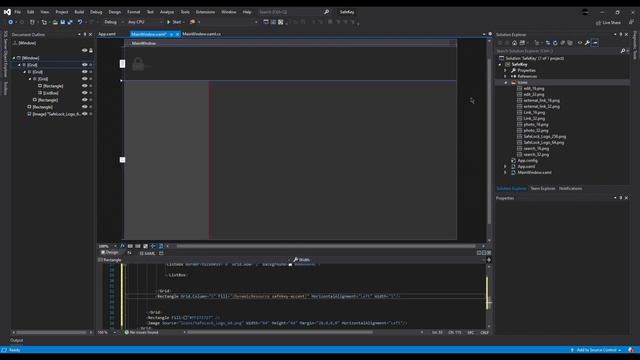Viewport: 640px width, 360px height.
Task: Click the #FF252527 color swatch in XAML code
Action: 185,318
